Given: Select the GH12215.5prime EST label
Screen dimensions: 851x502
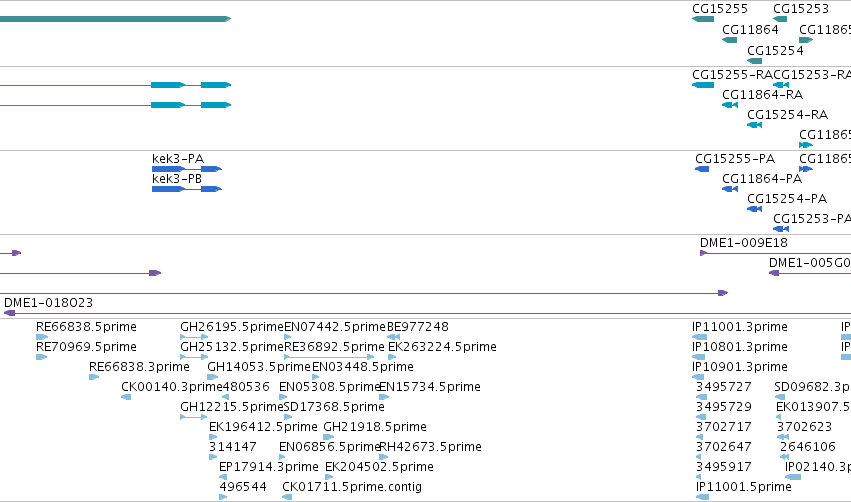Looking at the screenshot, I should 232,406.
